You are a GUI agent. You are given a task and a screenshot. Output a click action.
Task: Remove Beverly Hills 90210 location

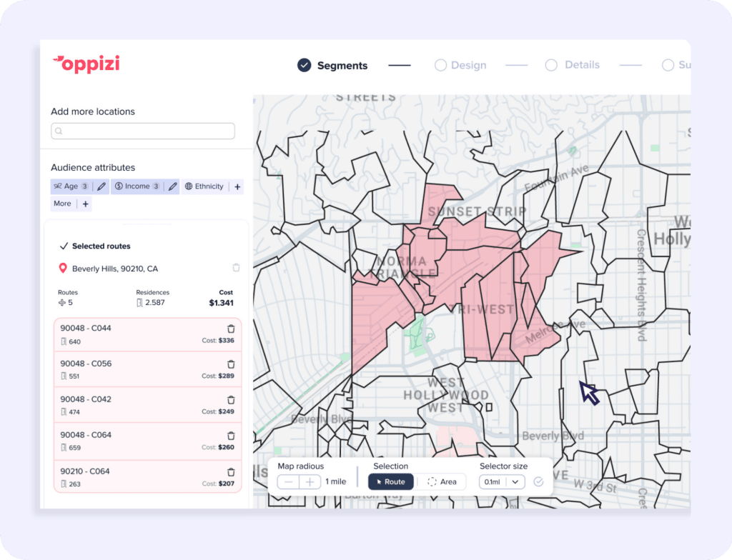pos(236,267)
